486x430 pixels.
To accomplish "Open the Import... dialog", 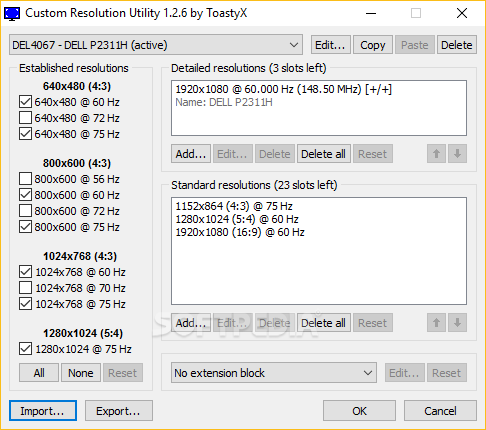I will point(43,411).
